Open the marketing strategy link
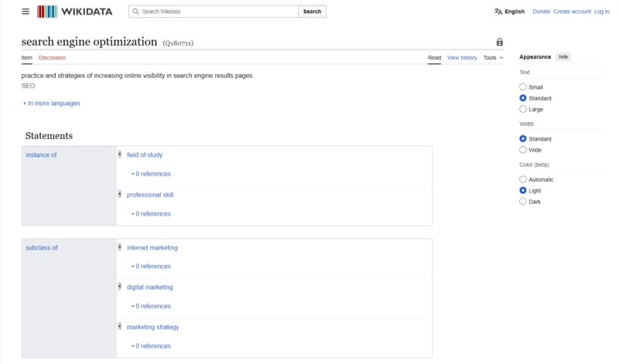The image size is (619, 364). pos(152,327)
